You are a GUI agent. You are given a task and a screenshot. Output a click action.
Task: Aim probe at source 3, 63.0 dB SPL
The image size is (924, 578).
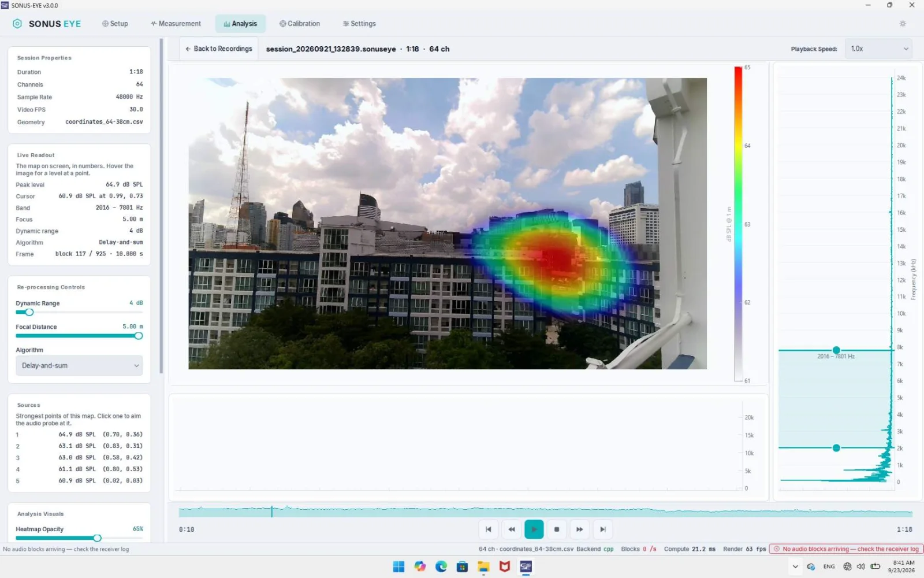pyautogui.click(x=79, y=458)
